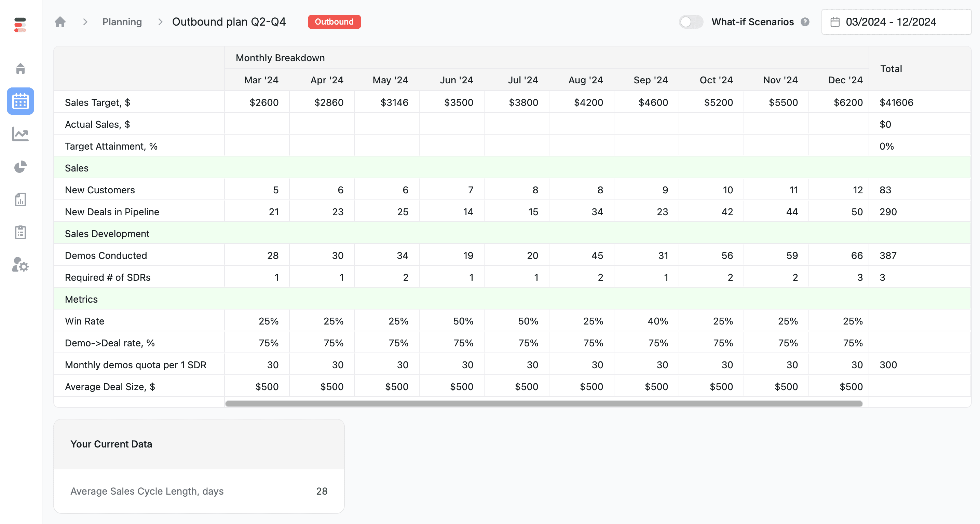Click the New Deals in Pipeline label
This screenshot has height=524, width=980.
click(x=112, y=212)
